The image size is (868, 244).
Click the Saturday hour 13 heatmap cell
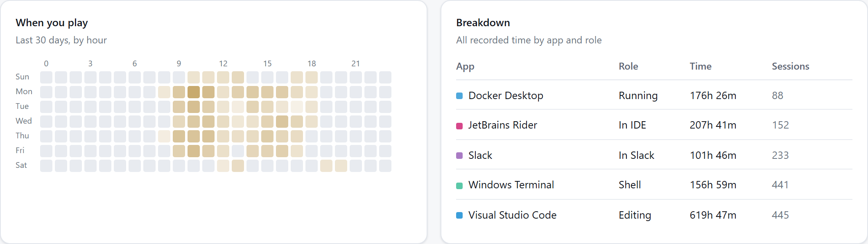[238, 166]
